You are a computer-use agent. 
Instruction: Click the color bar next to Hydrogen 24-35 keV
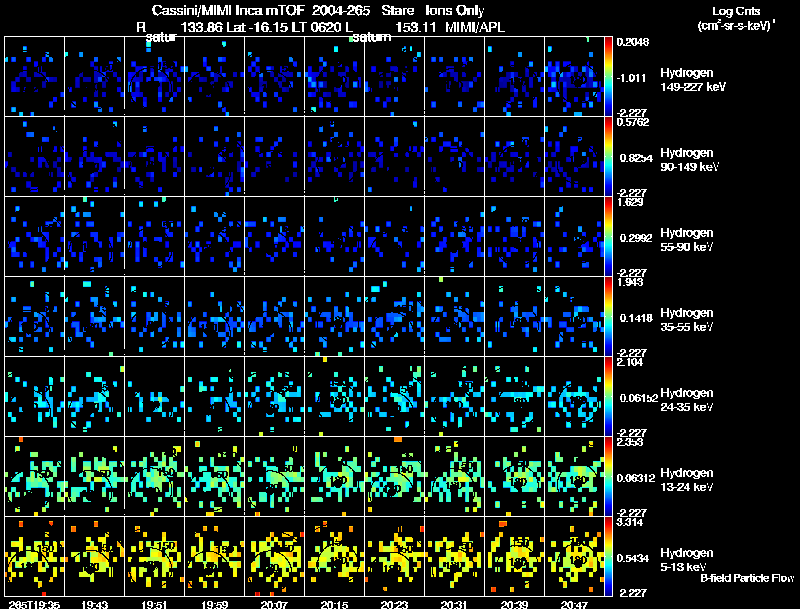click(x=608, y=396)
